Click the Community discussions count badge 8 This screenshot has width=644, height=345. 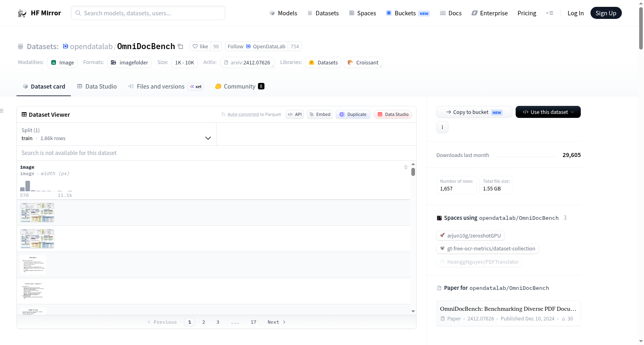(261, 86)
